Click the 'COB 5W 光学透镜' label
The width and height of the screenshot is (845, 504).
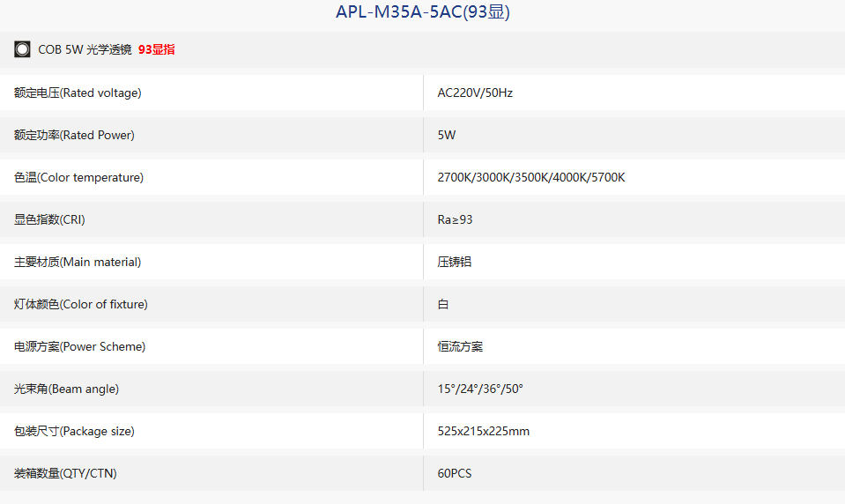point(85,49)
